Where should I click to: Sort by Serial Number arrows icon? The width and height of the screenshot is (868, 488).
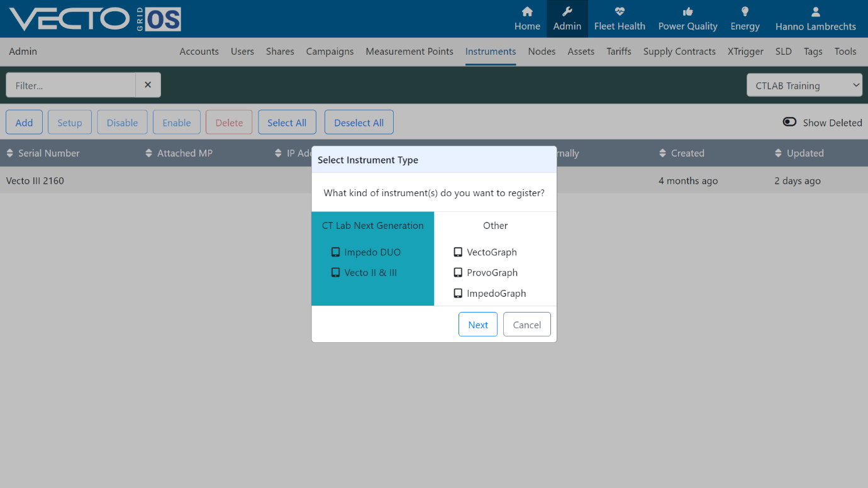(10, 153)
